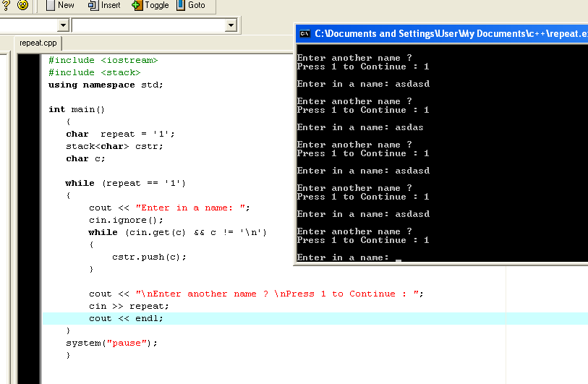The image size is (588, 384).
Task: Click the Insert toolbar button
Action: point(104,5)
